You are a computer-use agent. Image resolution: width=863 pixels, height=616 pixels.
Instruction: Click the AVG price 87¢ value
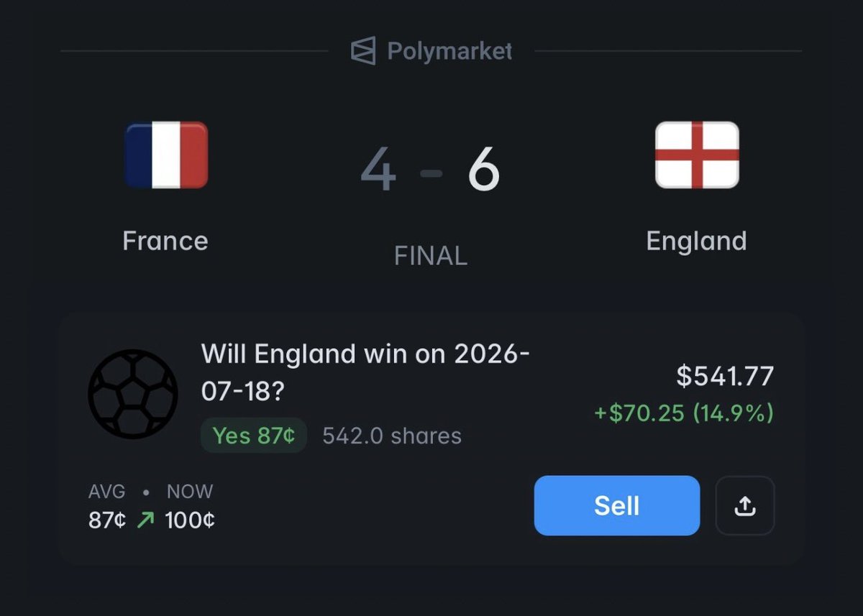(107, 520)
